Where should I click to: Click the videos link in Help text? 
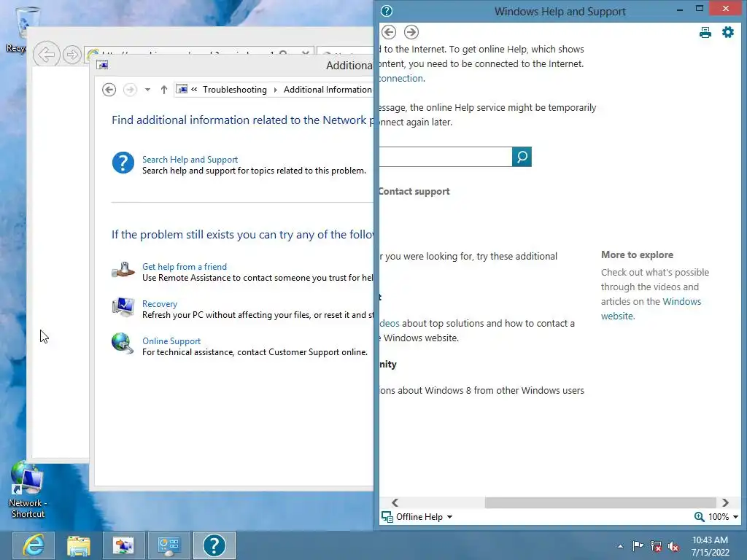click(390, 323)
